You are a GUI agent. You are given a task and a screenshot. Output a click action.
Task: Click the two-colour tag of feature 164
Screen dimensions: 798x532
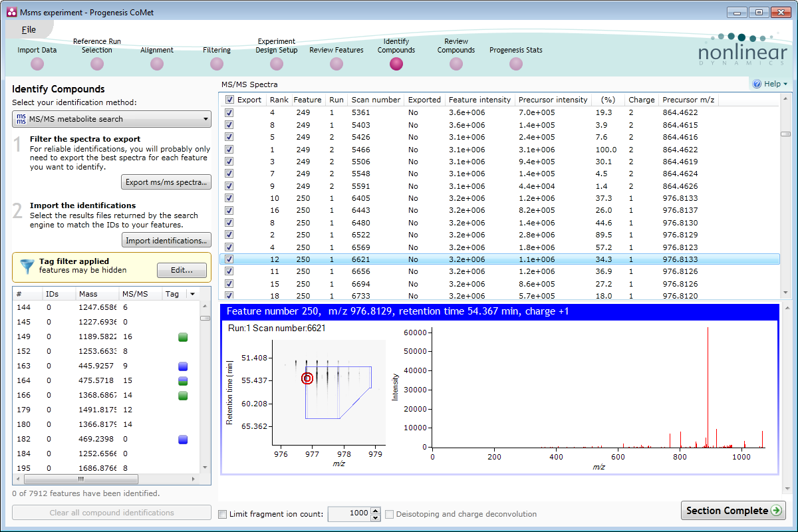(x=183, y=381)
